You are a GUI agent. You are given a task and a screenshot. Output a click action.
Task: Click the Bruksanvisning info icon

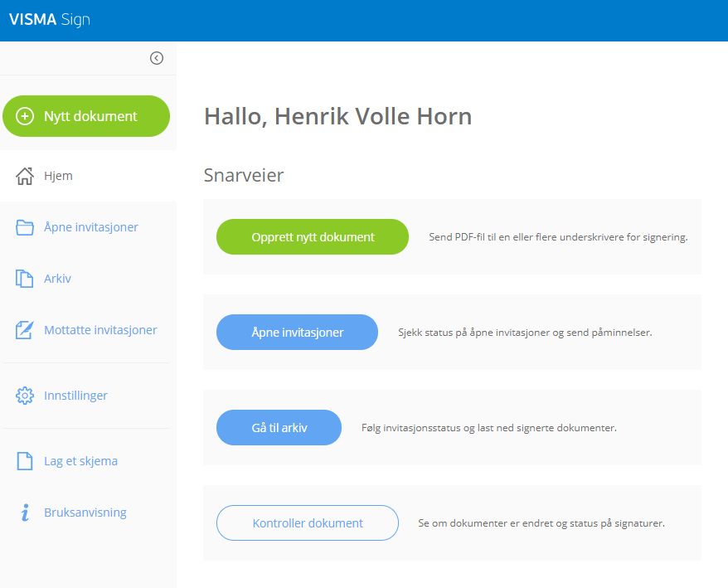click(25, 513)
